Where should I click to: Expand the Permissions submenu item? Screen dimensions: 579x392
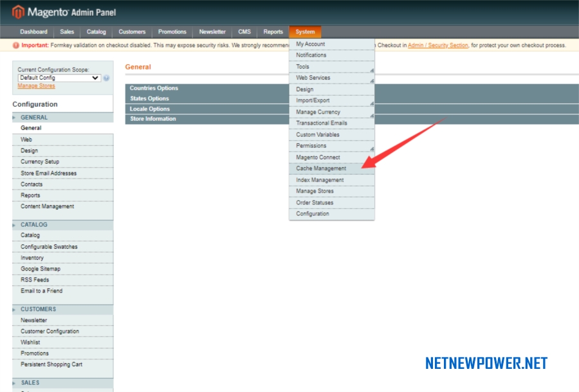pyautogui.click(x=331, y=146)
